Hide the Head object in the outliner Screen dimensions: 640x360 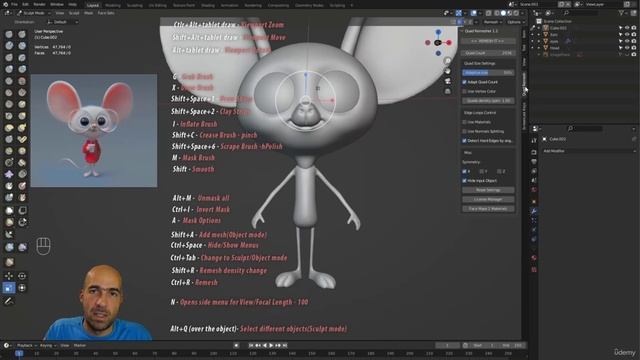(x=627, y=48)
